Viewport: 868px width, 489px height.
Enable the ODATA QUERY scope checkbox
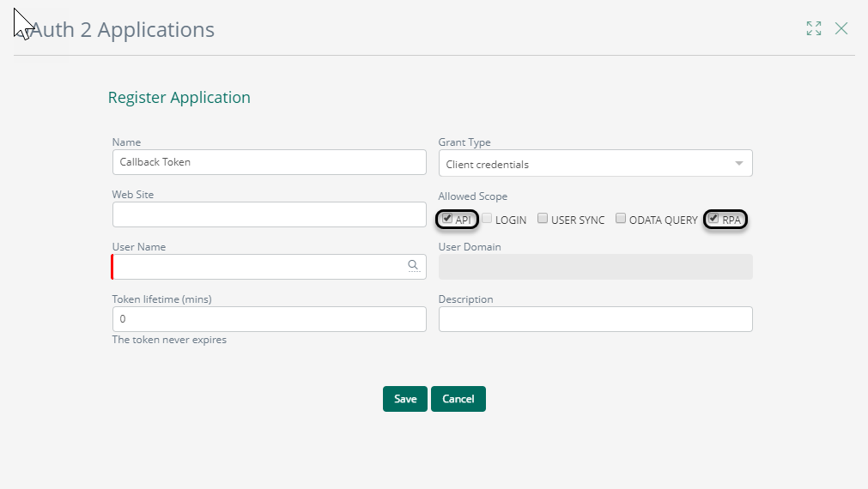(621, 219)
